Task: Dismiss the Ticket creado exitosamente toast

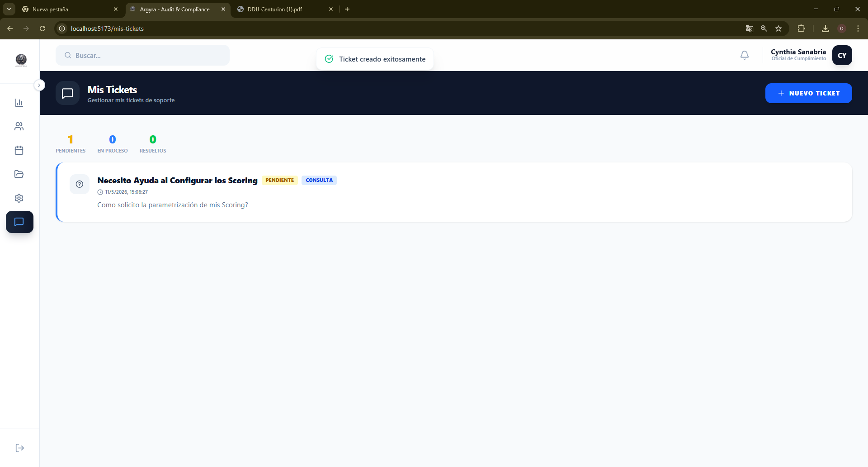Action: pos(375,59)
